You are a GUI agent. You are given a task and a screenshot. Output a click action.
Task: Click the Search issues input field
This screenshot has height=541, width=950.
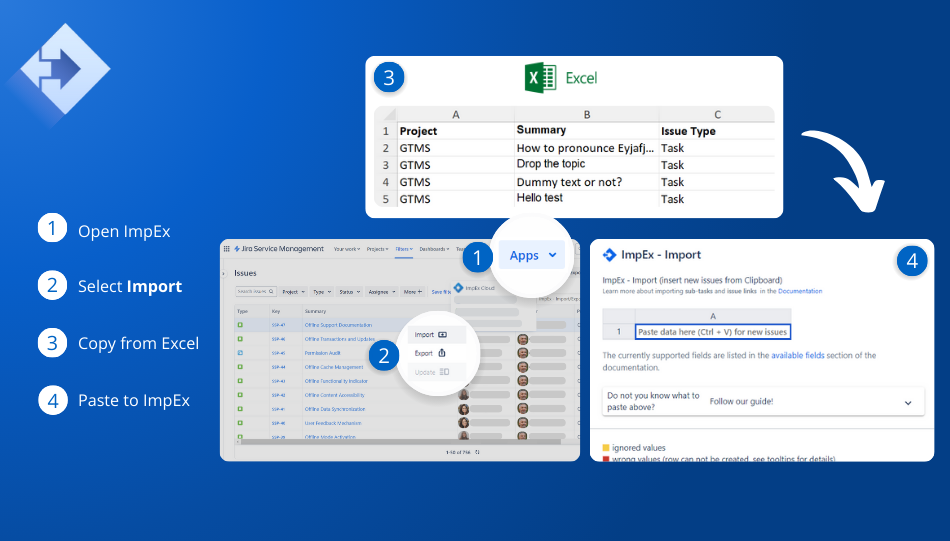tap(256, 291)
